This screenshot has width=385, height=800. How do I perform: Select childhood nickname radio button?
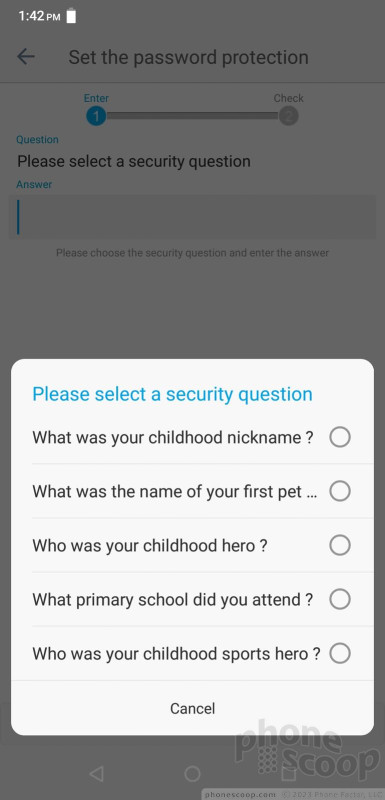pyautogui.click(x=340, y=437)
